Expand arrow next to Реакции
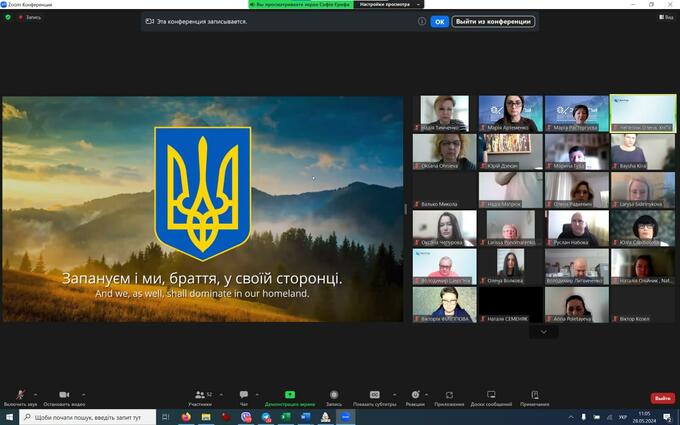 click(426, 395)
